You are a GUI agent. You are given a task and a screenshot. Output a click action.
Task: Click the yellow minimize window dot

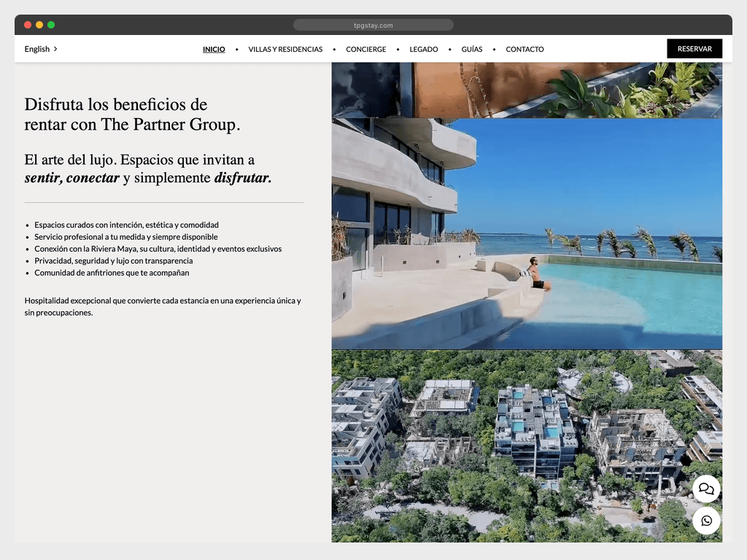coord(39,25)
